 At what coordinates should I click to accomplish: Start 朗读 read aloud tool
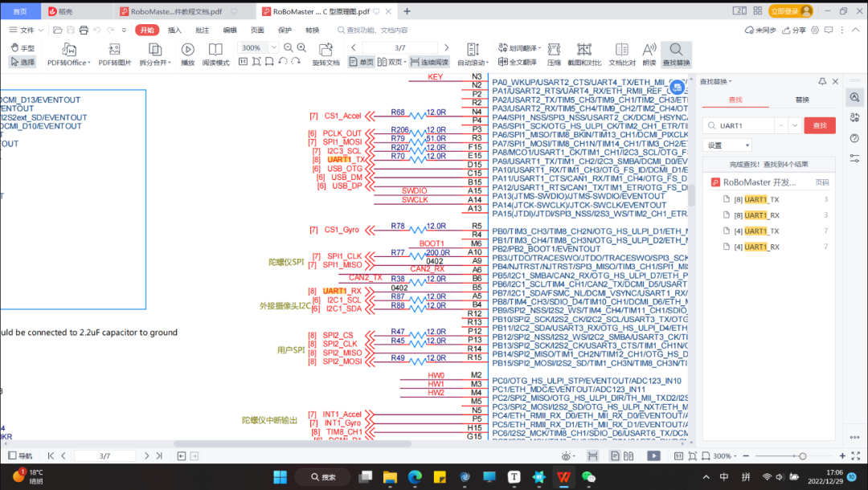(x=649, y=50)
